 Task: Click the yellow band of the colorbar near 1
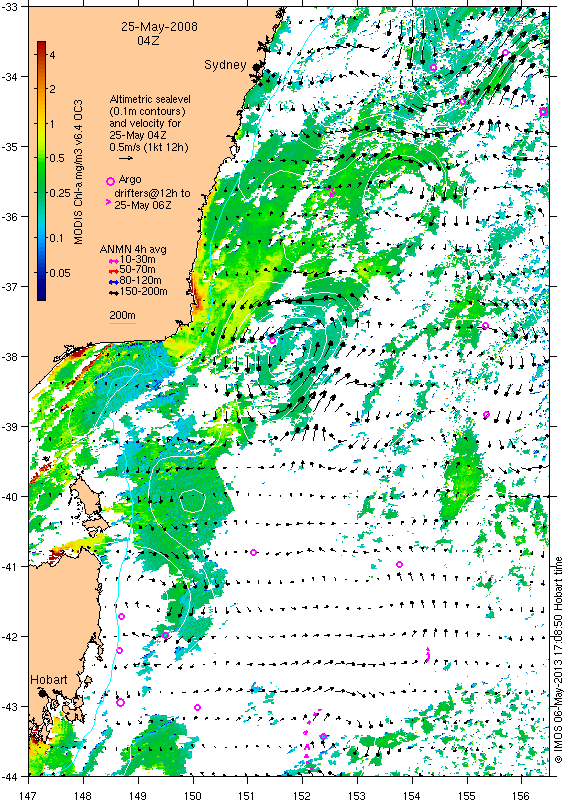tap(41, 124)
